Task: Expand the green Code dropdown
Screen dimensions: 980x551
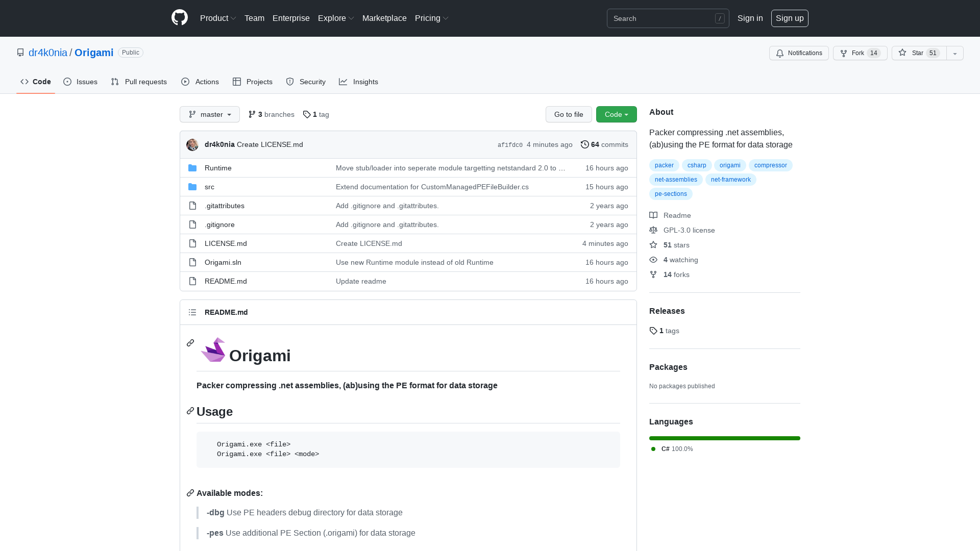Action: [616, 114]
